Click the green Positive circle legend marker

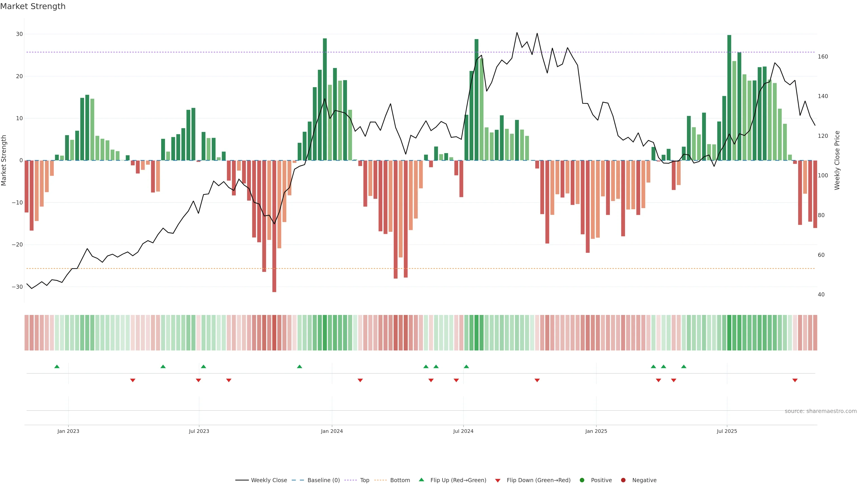click(582, 480)
